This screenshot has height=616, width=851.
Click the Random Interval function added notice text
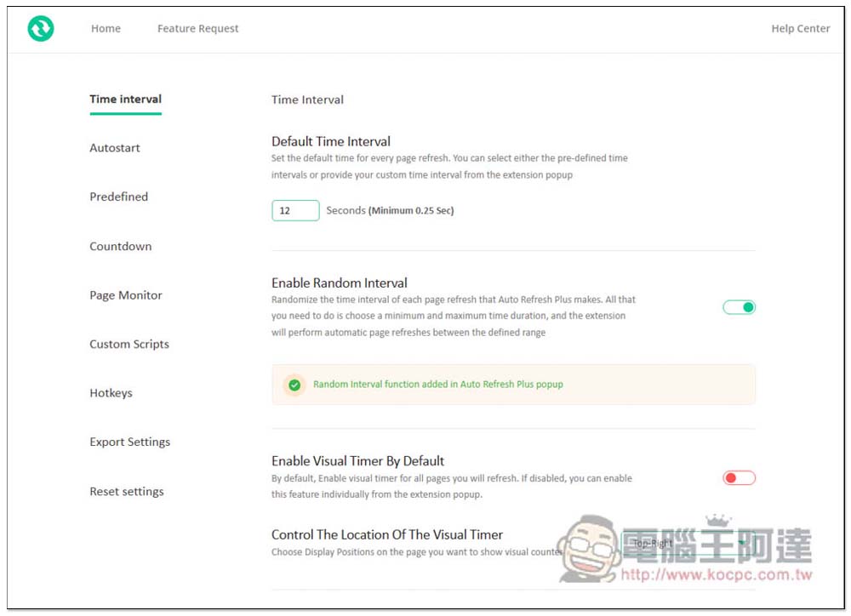pyautogui.click(x=438, y=385)
